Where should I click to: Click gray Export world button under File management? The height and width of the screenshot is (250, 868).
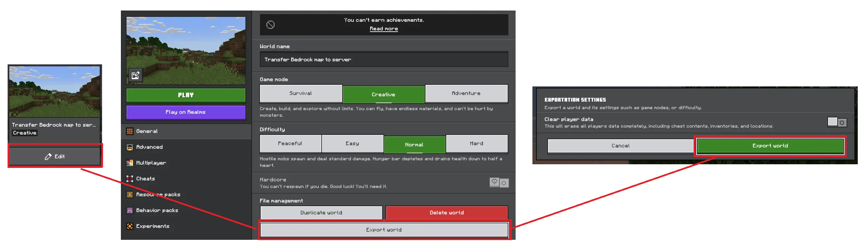(x=384, y=230)
